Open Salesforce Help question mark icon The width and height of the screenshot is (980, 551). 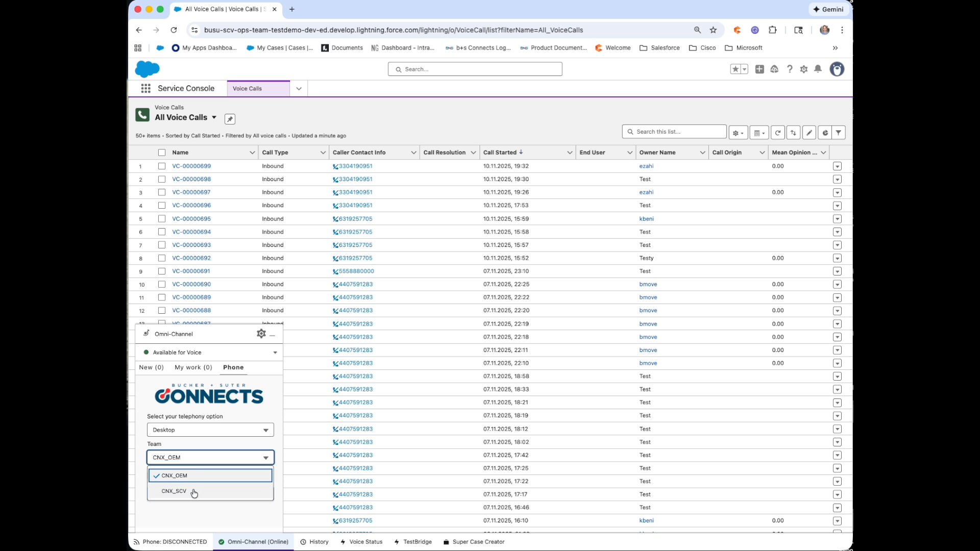click(790, 69)
